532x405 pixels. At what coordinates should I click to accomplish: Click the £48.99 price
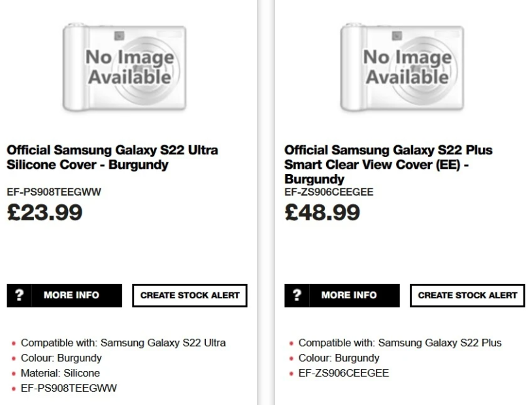click(x=322, y=212)
